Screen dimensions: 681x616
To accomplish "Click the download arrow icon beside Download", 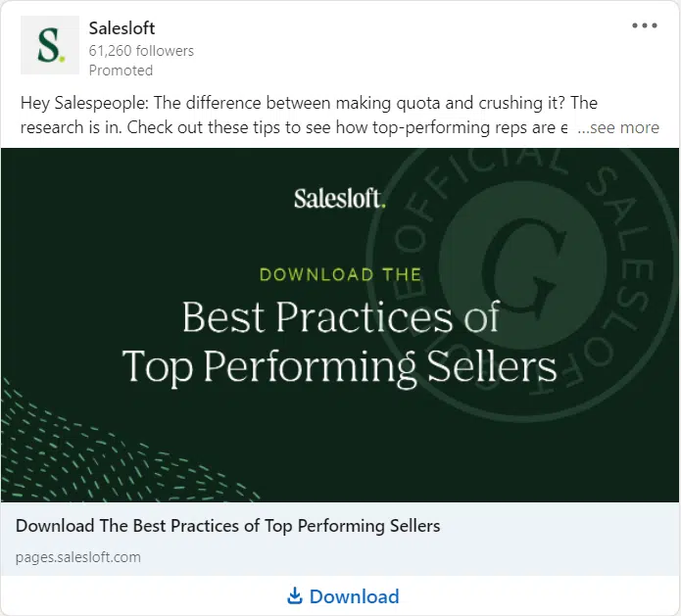I will tap(295, 596).
